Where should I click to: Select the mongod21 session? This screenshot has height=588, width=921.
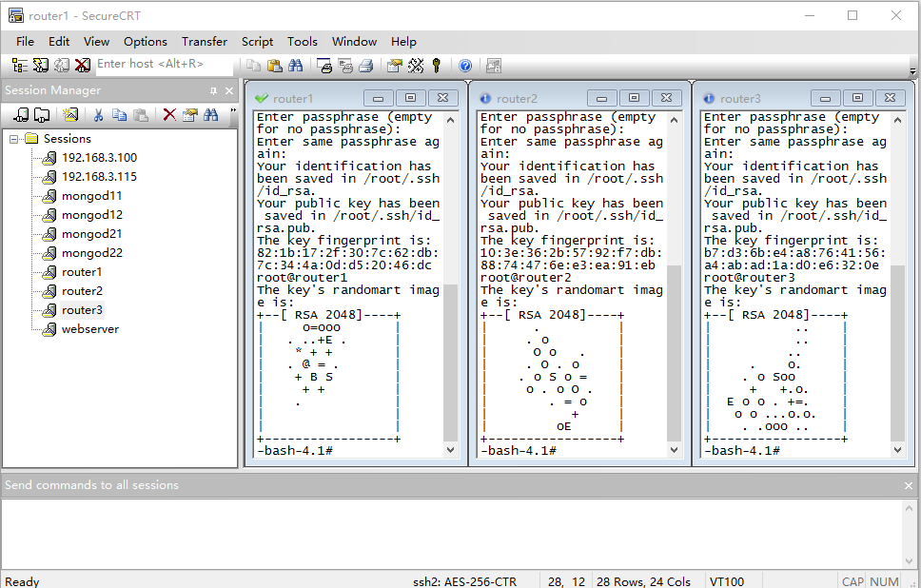[91, 234]
